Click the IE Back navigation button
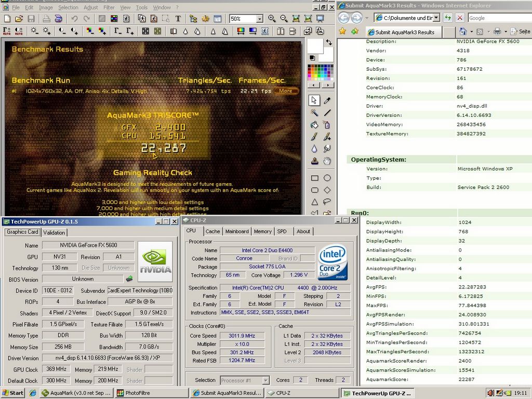This screenshot has width=532, height=399. click(x=344, y=18)
